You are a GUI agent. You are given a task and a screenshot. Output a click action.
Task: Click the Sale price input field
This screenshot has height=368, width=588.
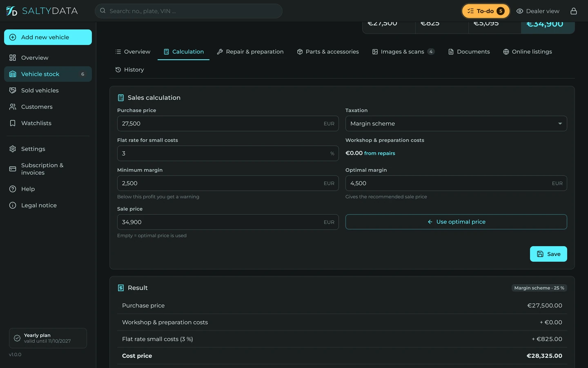point(228,222)
